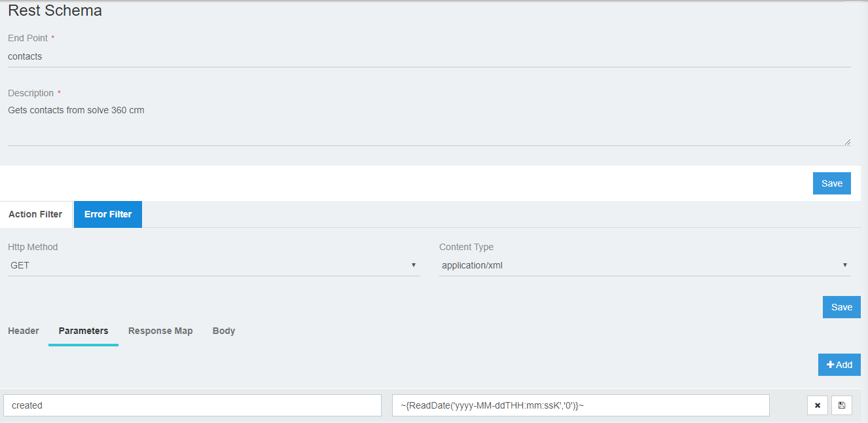Image resolution: width=868 pixels, height=423 pixels.
Task: Save the Rest Schema description section
Action: click(x=832, y=183)
